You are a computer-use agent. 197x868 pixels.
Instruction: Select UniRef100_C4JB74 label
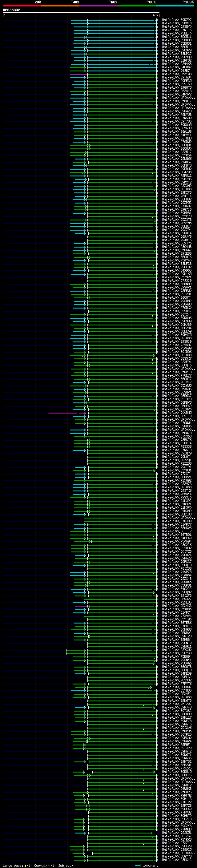[x=177, y=71]
